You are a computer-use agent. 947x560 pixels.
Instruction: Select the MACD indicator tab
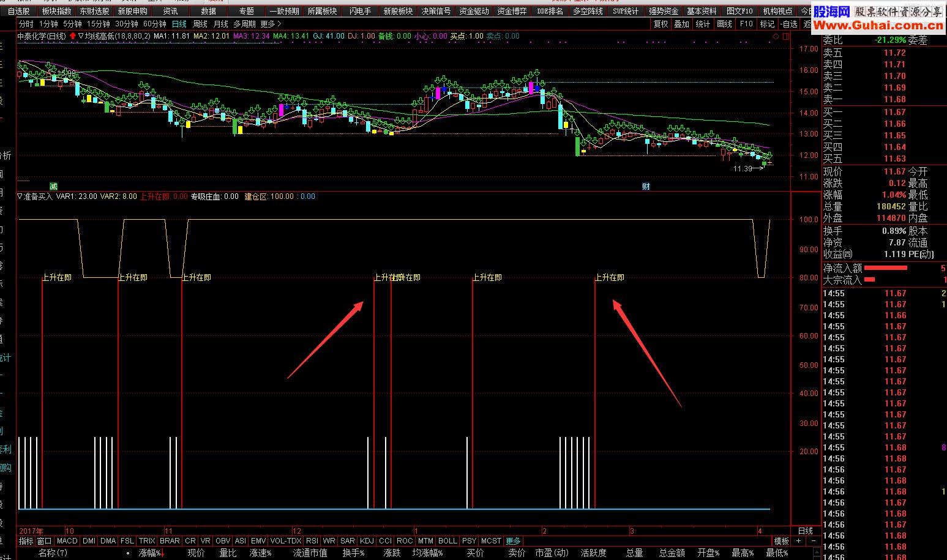click(67, 541)
